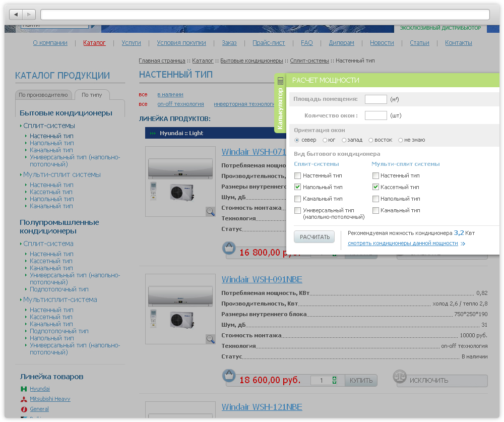Follow смотреть кондиционеры данной мощности link

pyautogui.click(x=403, y=243)
